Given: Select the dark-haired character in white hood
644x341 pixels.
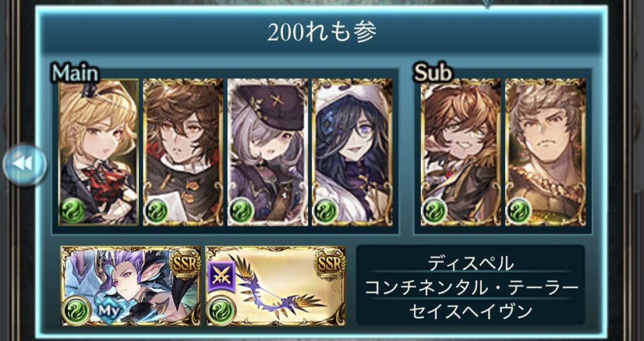Looking at the screenshot, I should (352, 152).
